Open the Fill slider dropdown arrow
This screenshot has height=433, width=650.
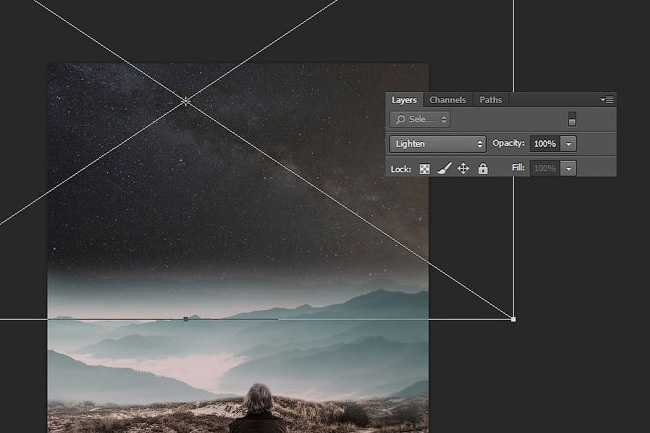568,168
